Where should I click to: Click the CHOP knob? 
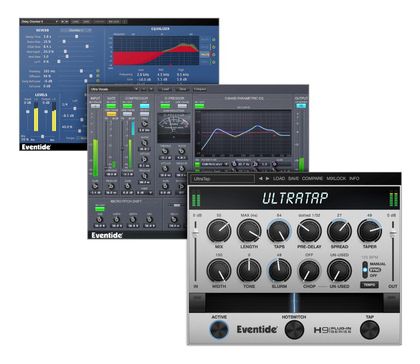(x=309, y=270)
